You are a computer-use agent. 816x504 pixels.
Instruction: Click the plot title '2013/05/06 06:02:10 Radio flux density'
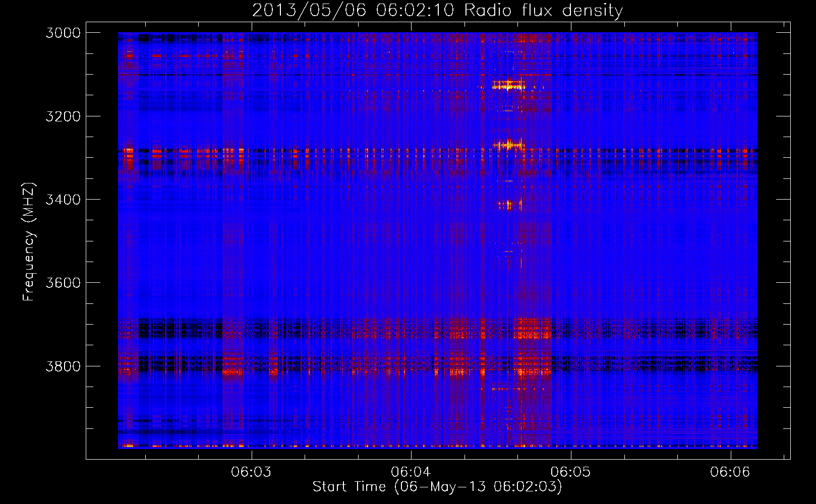pos(437,10)
